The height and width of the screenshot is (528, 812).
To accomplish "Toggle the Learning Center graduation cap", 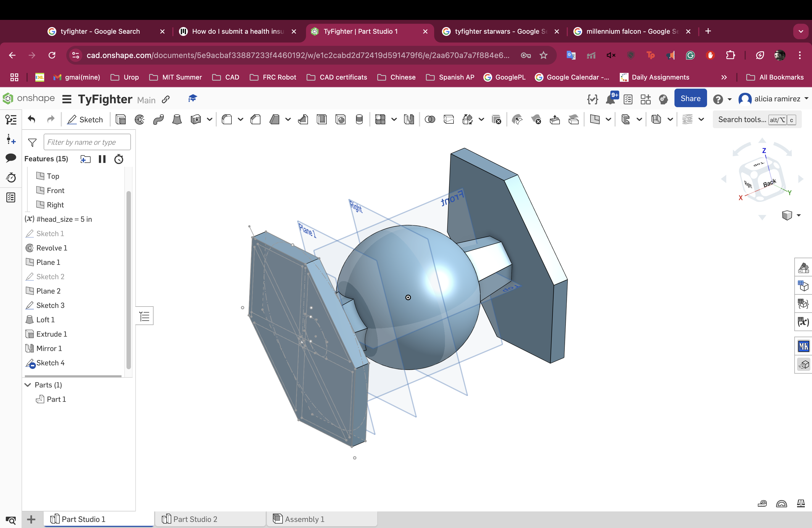I will point(193,99).
